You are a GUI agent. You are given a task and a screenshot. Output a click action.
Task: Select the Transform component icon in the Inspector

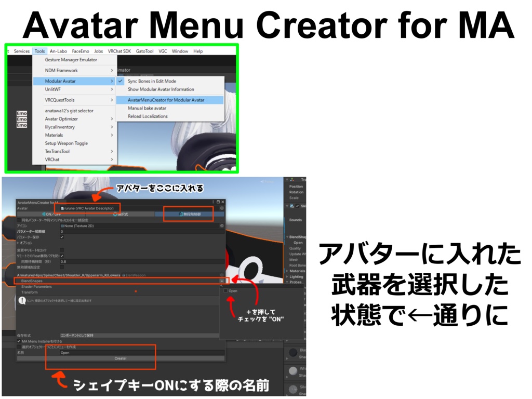[293, 179]
